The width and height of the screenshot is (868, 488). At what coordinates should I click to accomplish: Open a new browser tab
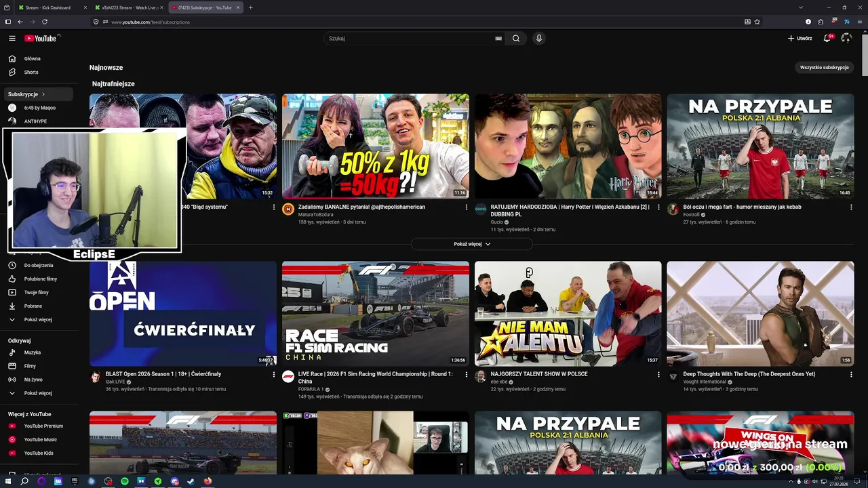[x=251, y=7]
